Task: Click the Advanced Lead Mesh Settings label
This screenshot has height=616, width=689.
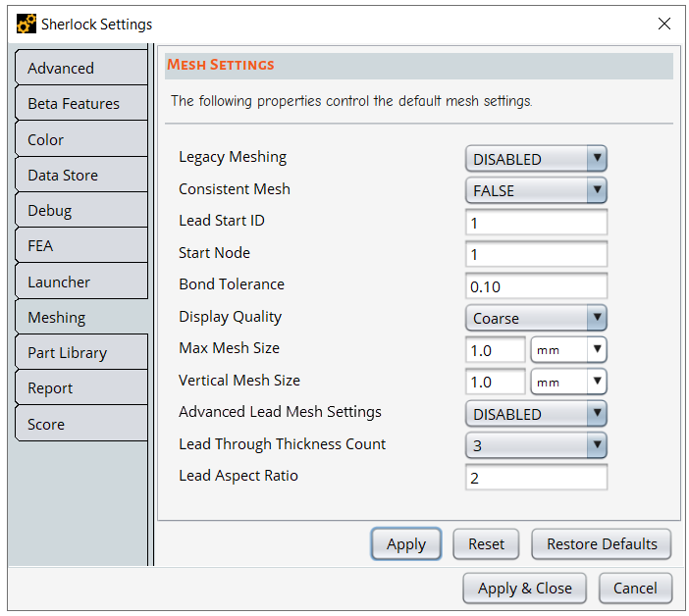Action: pyautogui.click(x=280, y=412)
